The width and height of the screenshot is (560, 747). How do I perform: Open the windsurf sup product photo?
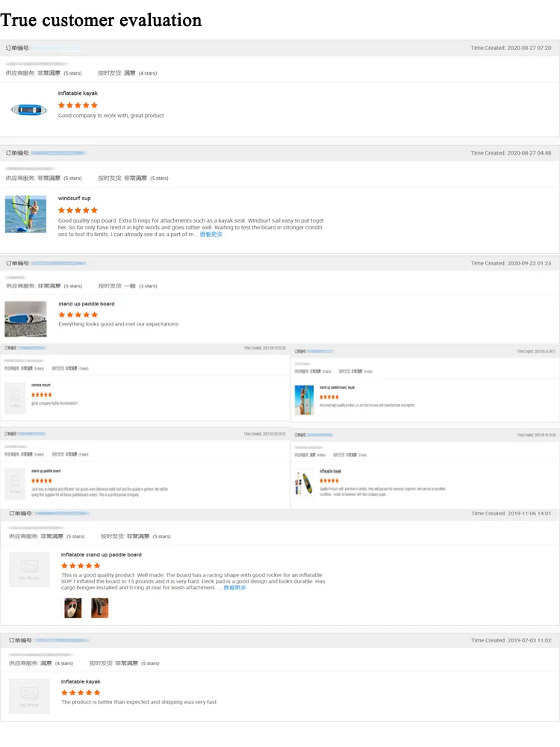(x=25, y=214)
